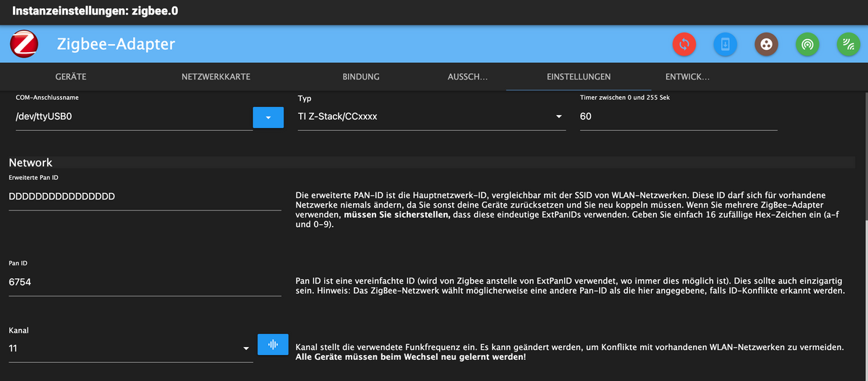This screenshot has width=868, height=381.
Task: Click the Kanal label
Action: click(x=18, y=330)
